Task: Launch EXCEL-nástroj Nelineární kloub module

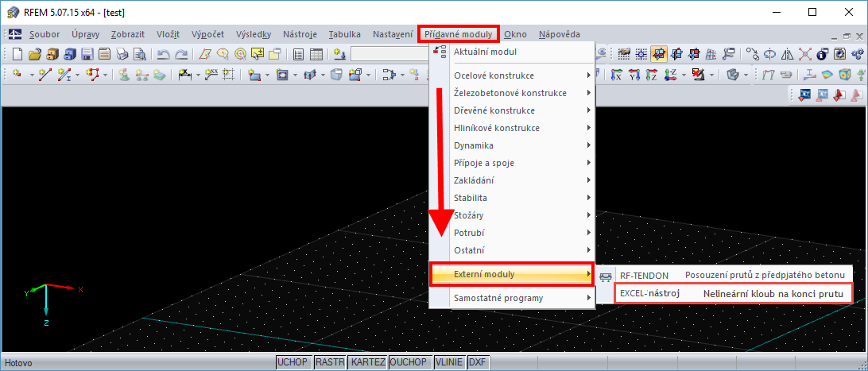Action: pos(734,294)
